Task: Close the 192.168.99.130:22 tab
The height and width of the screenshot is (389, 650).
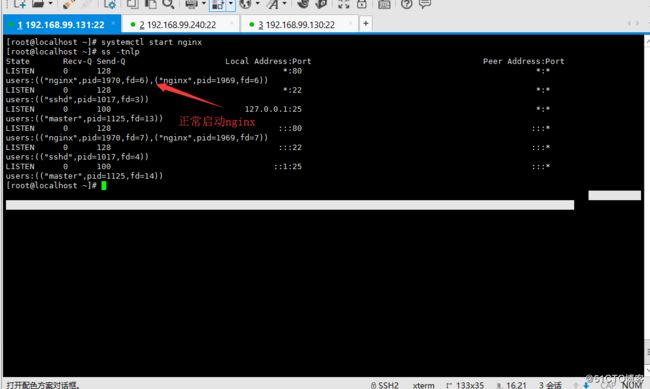Action: 351,24
